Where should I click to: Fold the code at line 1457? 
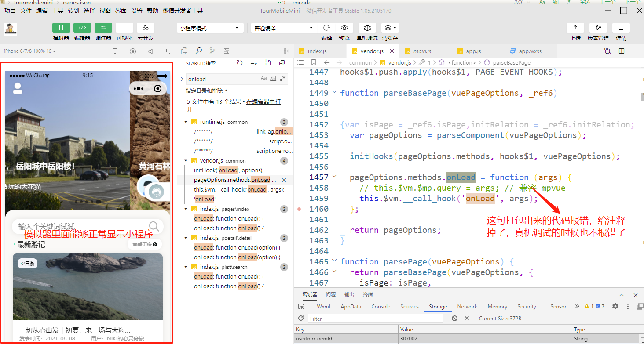tap(334, 177)
